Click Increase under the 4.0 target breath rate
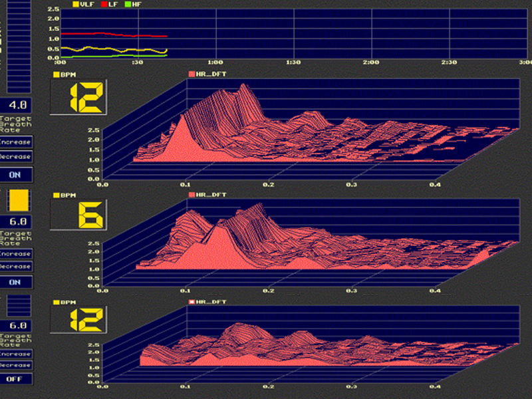 tap(16, 142)
